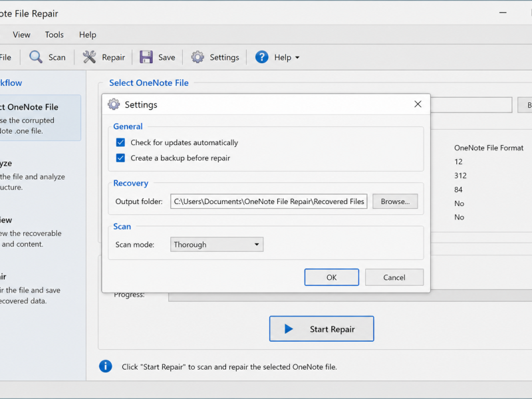Click the Select OneNote File heading
Screen dimensions: 532x399
(148, 82)
